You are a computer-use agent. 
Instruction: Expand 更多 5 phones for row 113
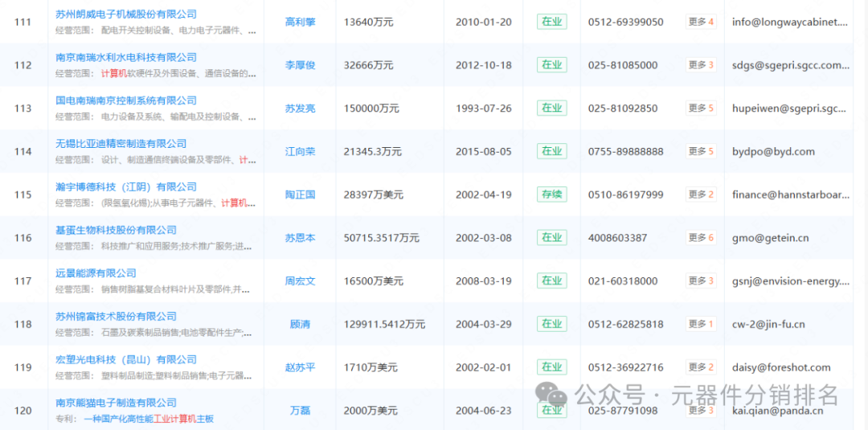(701, 109)
